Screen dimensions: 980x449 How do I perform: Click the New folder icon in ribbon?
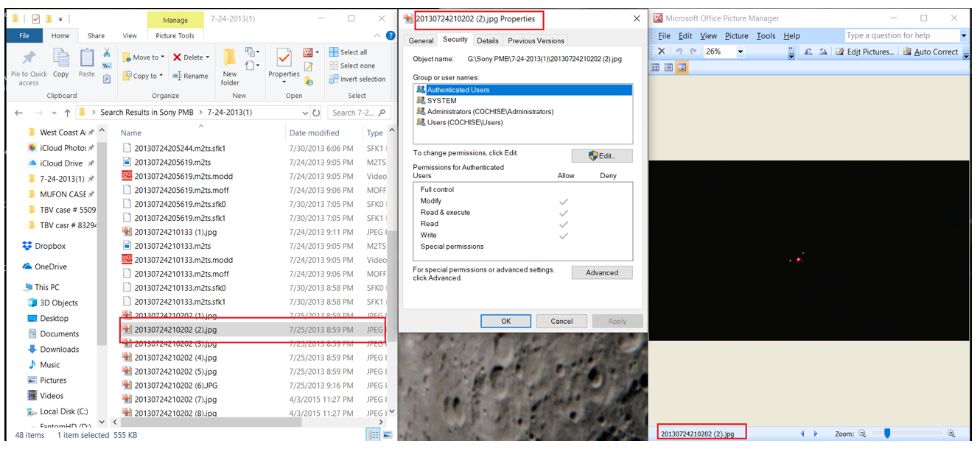230,66
